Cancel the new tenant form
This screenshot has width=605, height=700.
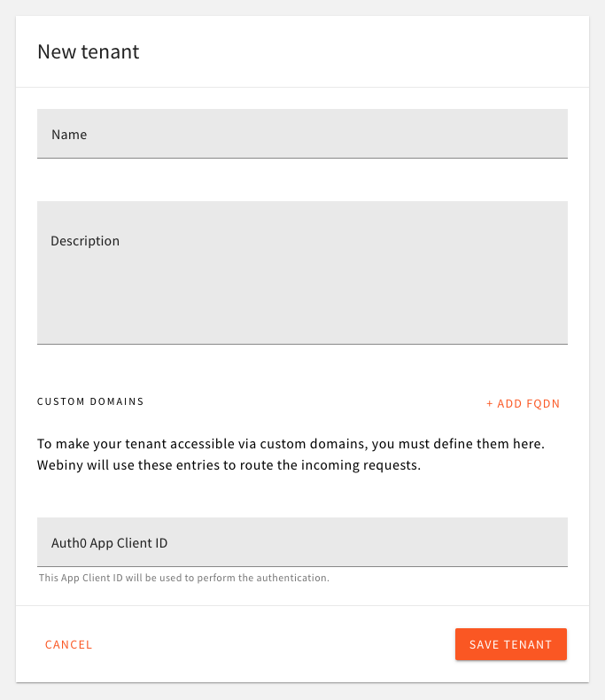coord(69,645)
